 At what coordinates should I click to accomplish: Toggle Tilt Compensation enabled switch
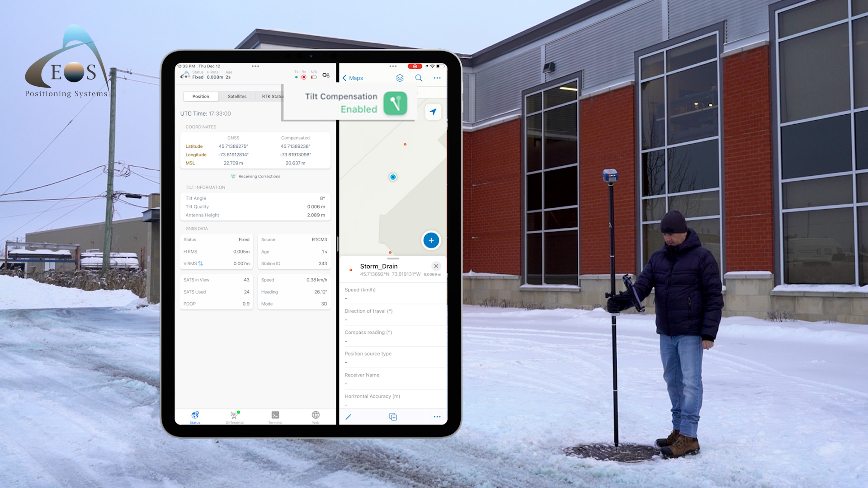tap(394, 103)
